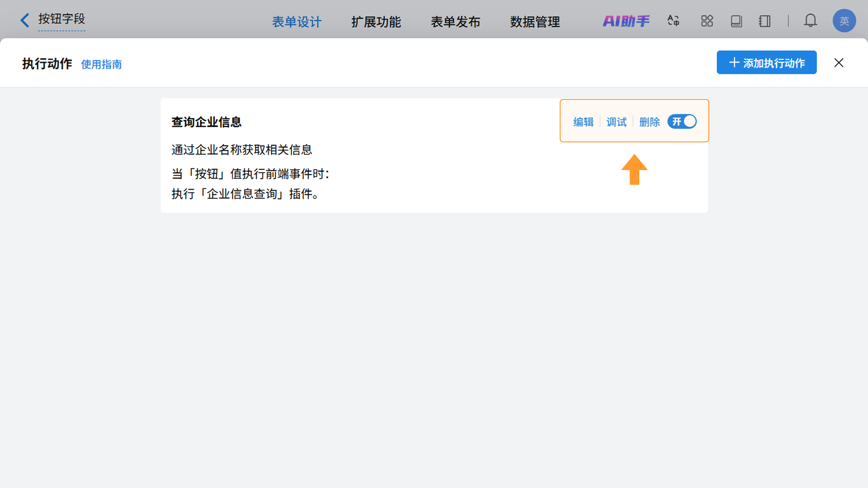Image resolution: width=868 pixels, height=488 pixels.
Task: Click the book help icon
Action: click(736, 21)
